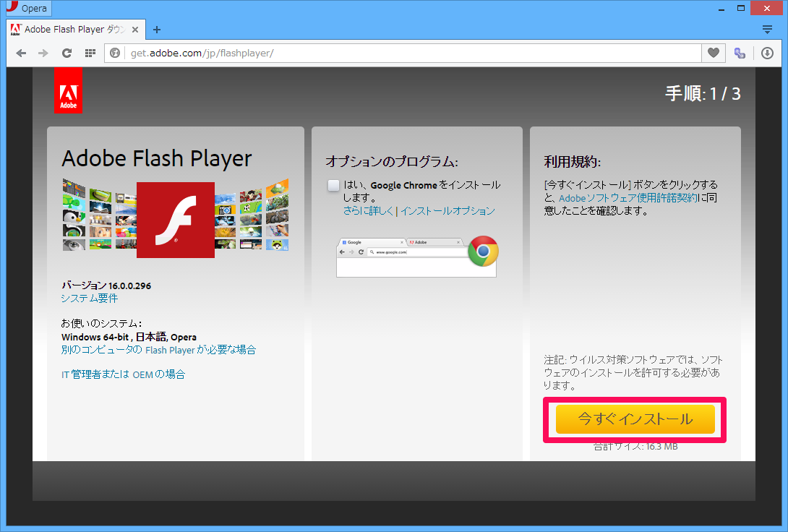Toggle the Google Chrome install checkbox
The height and width of the screenshot is (532, 788).
333,185
